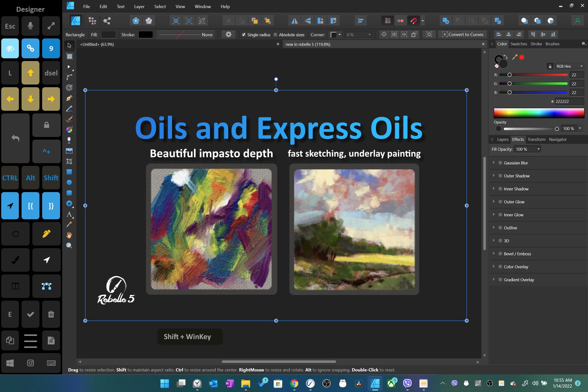Switch to the Swatches panel tab
This screenshot has width=588, height=392.
pos(518,44)
